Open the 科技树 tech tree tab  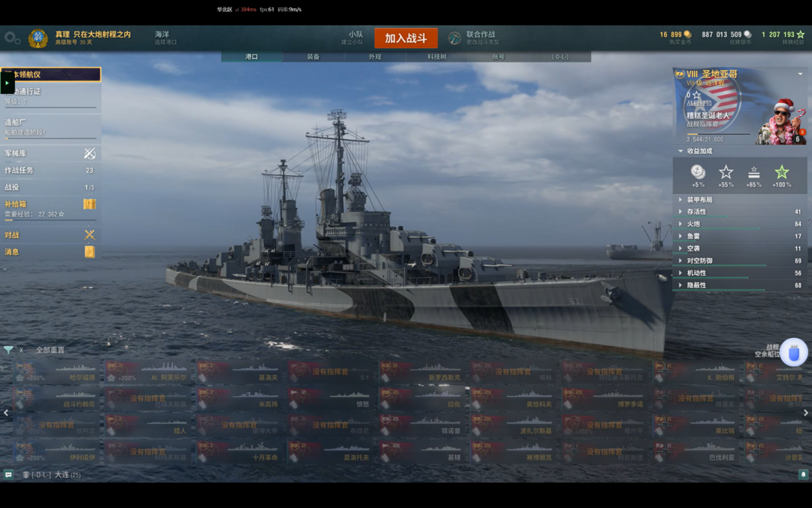click(x=437, y=56)
